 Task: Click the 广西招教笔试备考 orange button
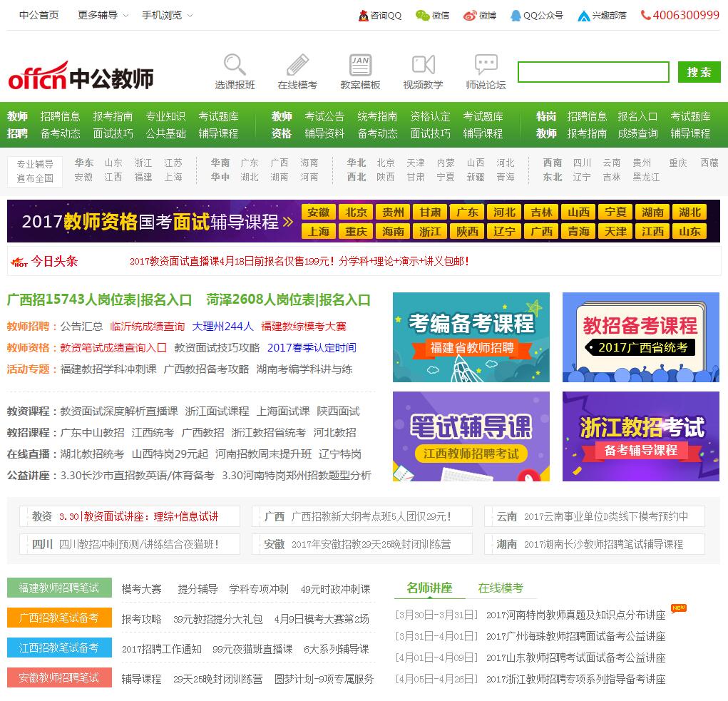click(x=59, y=618)
